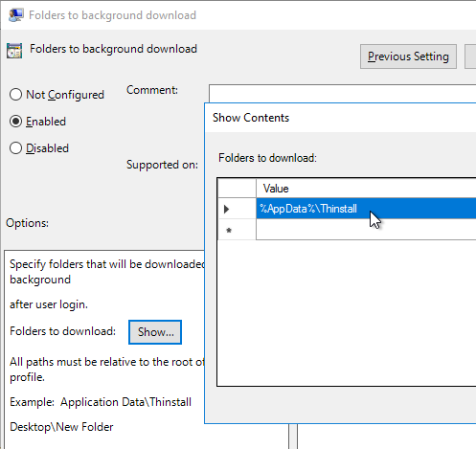
Task: Click the window icon in the title bar
Action: click(15, 15)
